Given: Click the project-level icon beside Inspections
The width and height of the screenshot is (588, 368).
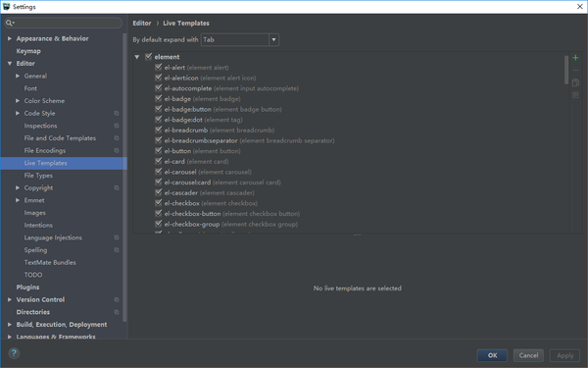Looking at the screenshot, I should tap(117, 126).
